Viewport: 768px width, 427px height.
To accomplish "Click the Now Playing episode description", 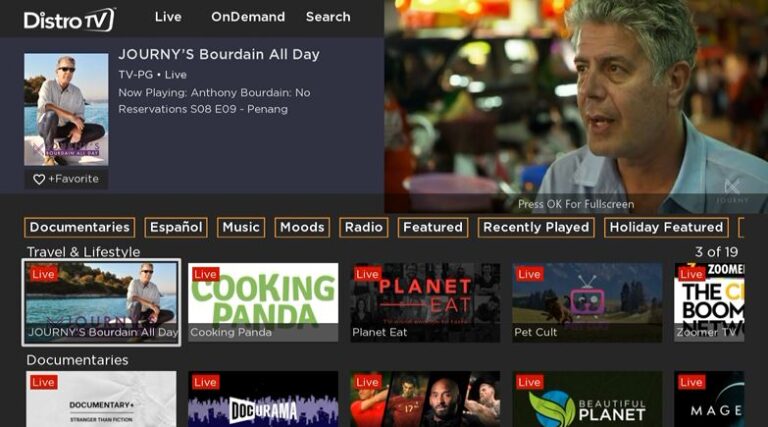I will point(214,101).
